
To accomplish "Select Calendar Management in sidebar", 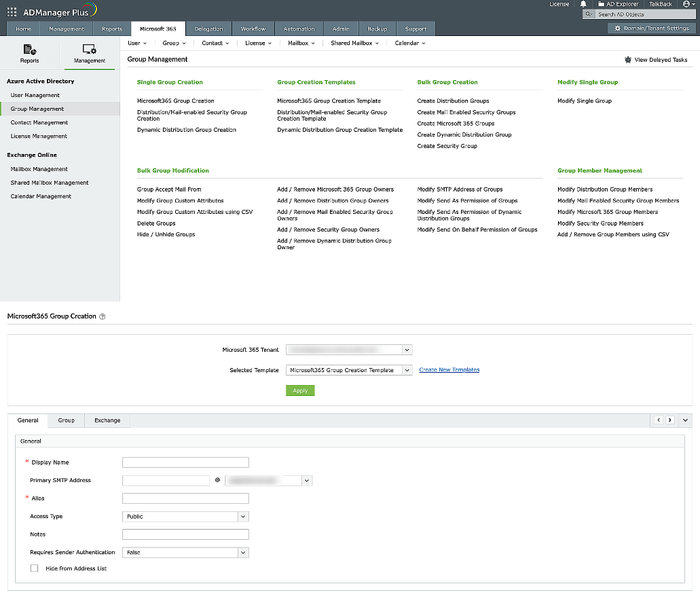I will [x=41, y=196].
